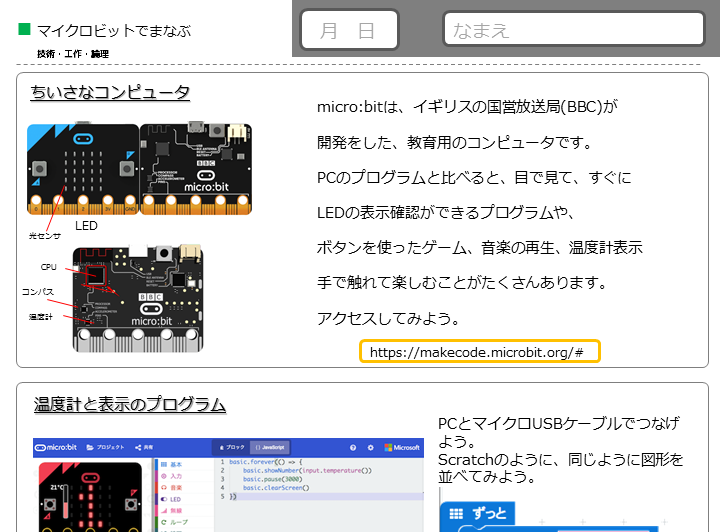Click the micro:bit logo in MakeCode header
The image size is (720, 532).
coord(56,447)
